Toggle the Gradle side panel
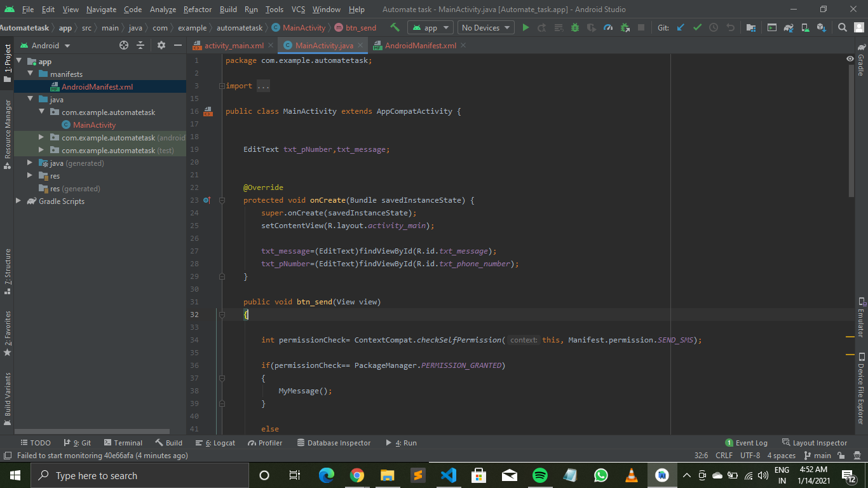 [x=861, y=60]
